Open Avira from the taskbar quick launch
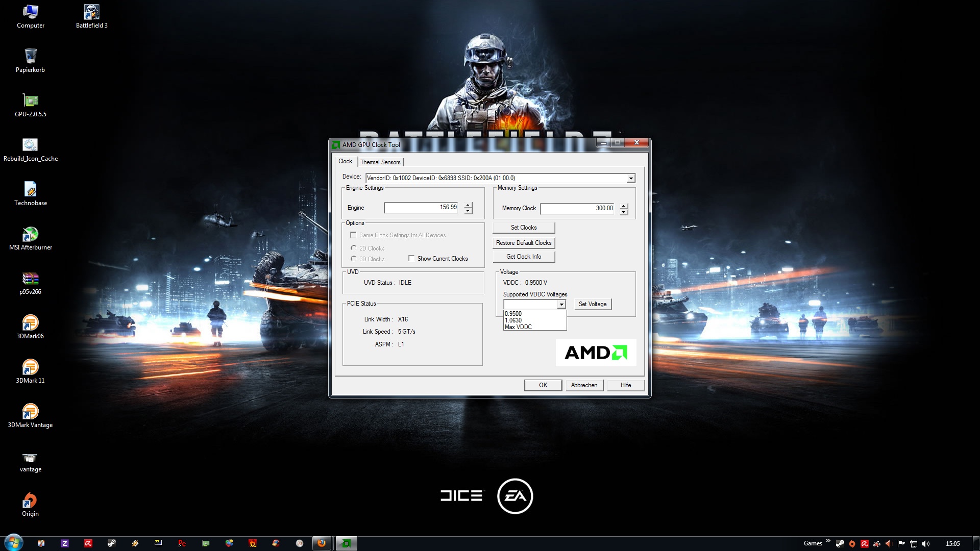This screenshot has width=980, height=551. pos(88,543)
